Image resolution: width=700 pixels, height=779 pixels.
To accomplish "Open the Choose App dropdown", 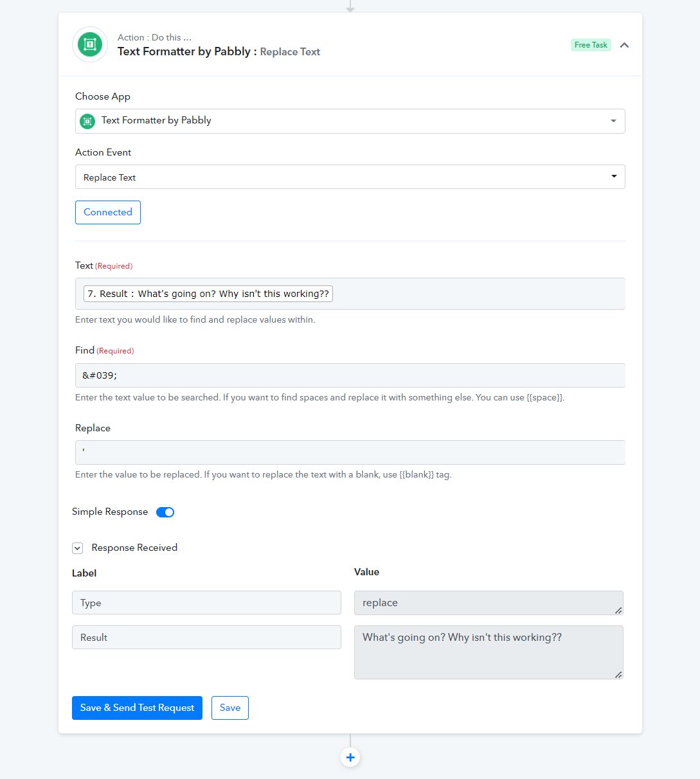I will tap(350, 121).
